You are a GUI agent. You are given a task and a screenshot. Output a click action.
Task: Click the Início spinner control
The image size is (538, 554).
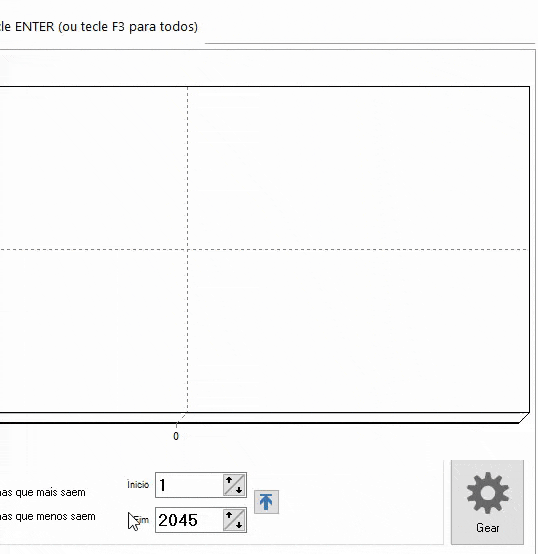click(x=235, y=485)
